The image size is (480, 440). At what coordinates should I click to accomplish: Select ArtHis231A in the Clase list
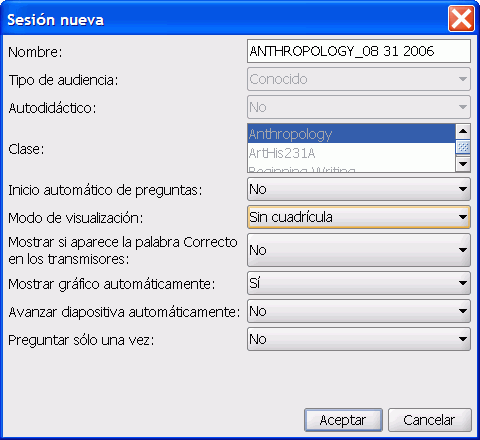351,153
